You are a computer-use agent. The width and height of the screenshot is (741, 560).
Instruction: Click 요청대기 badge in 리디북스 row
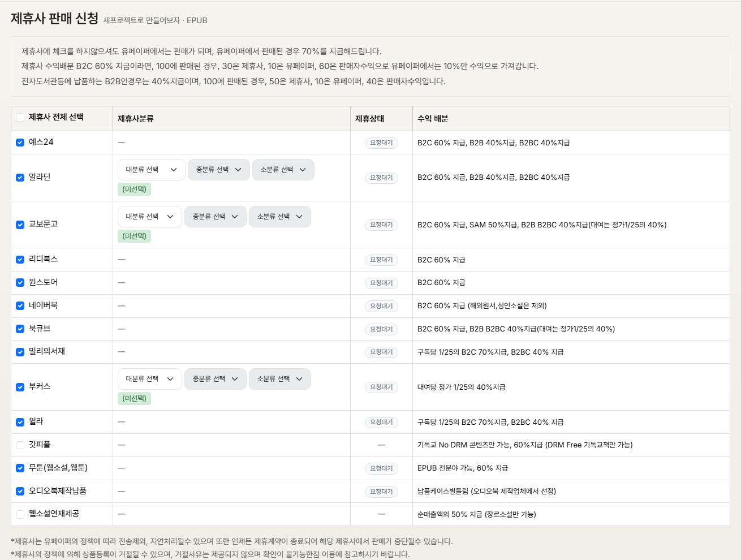381,260
